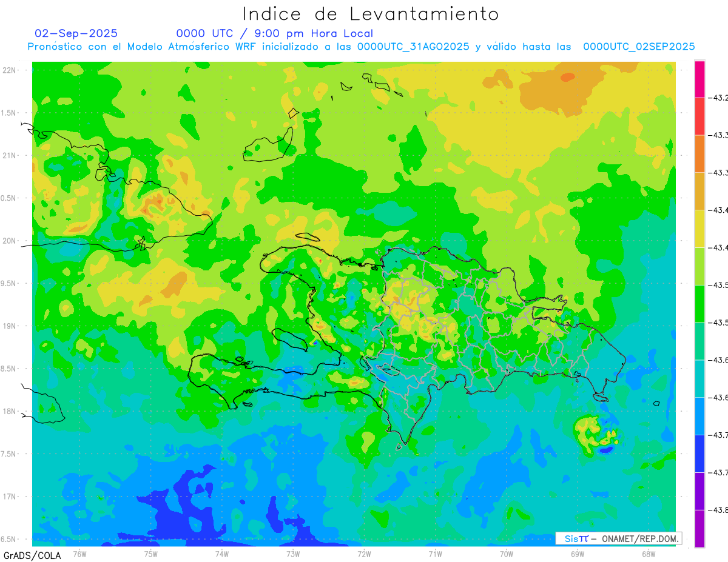Image resolution: width=728 pixels, height=562 pixels.
Task: Click the Sis – ONAMET/REP.DOM. credit box
Action: (618, 538)
